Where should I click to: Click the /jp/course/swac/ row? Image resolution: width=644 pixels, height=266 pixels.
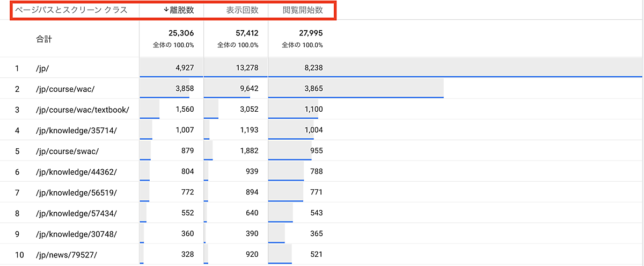click(x=67, y=151)
